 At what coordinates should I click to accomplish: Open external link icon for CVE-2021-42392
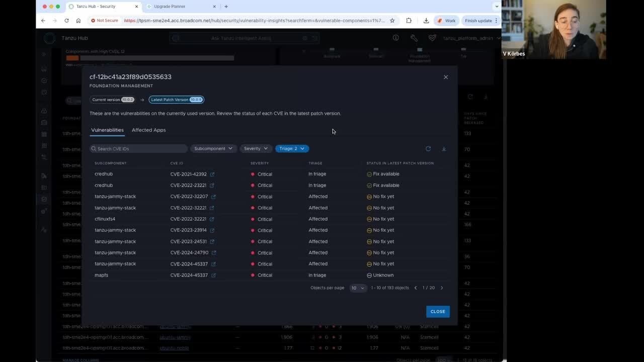pyautogui.click(x=212, y=174)
